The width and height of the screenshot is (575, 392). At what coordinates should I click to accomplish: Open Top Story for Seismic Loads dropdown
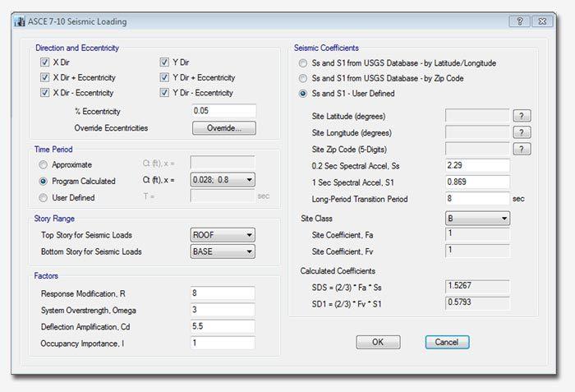[223, 235]
